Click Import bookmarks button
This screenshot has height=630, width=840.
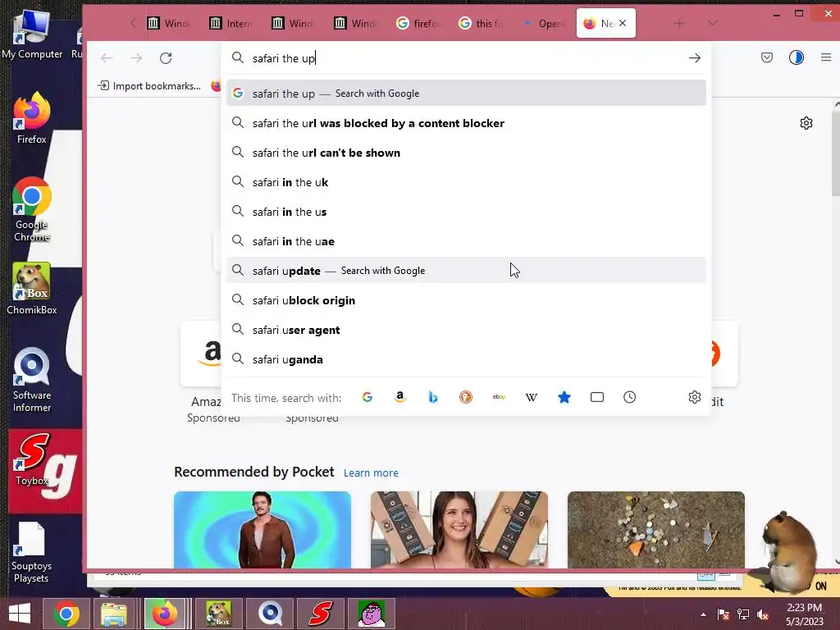click(x=149, y=85)
